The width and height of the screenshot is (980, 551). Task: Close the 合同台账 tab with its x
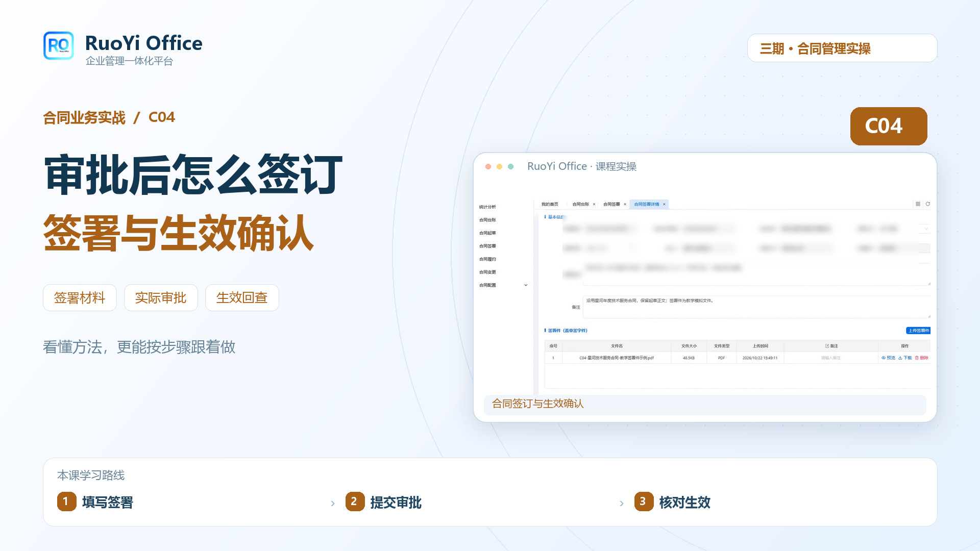[594, 204]
